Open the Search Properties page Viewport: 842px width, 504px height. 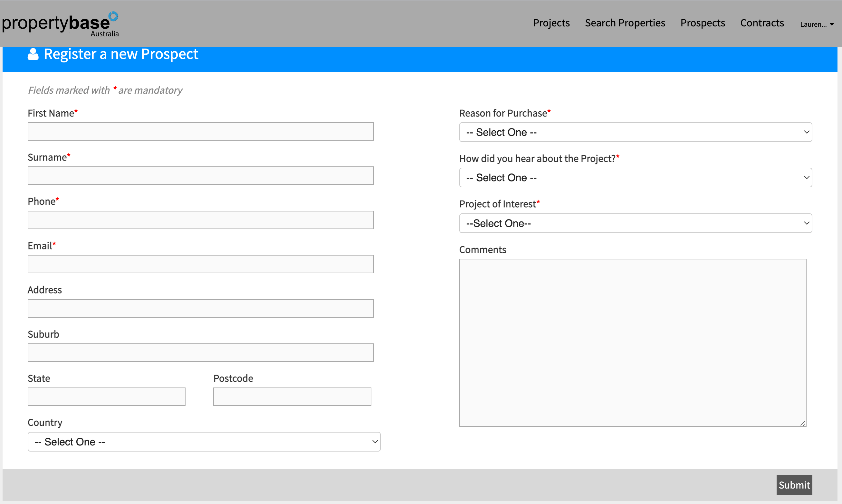(625, 23)
